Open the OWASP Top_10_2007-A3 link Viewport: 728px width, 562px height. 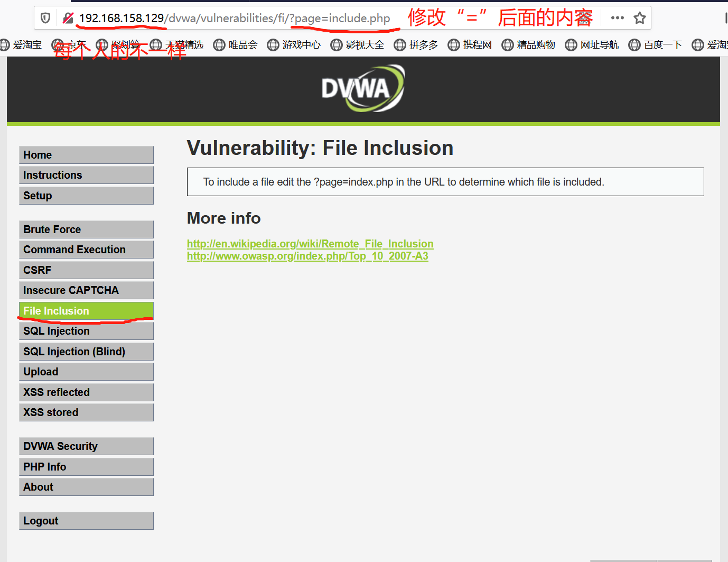click(x=307, y=256)
